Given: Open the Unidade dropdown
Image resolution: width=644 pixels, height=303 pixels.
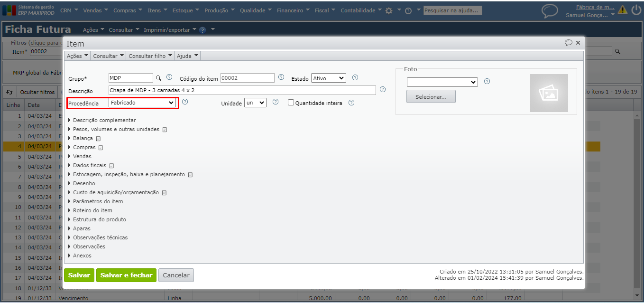Looking at the screenshot, I should click(255, 102).
